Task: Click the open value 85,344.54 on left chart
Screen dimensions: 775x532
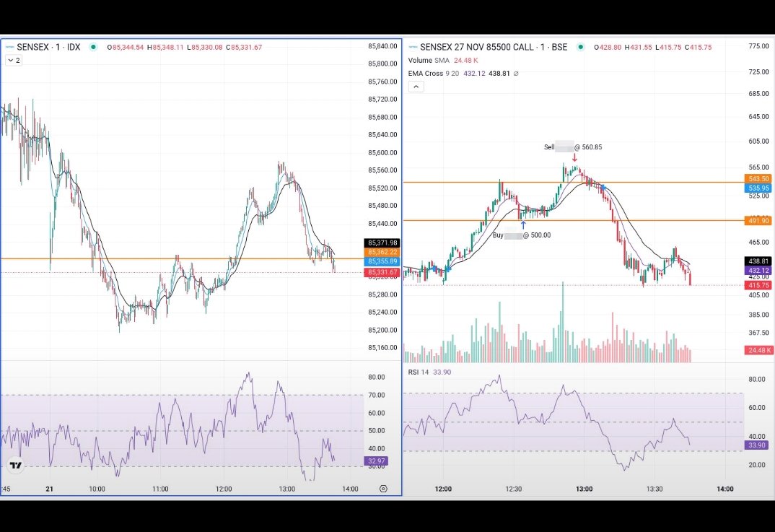Action: [x=128, y=48]
